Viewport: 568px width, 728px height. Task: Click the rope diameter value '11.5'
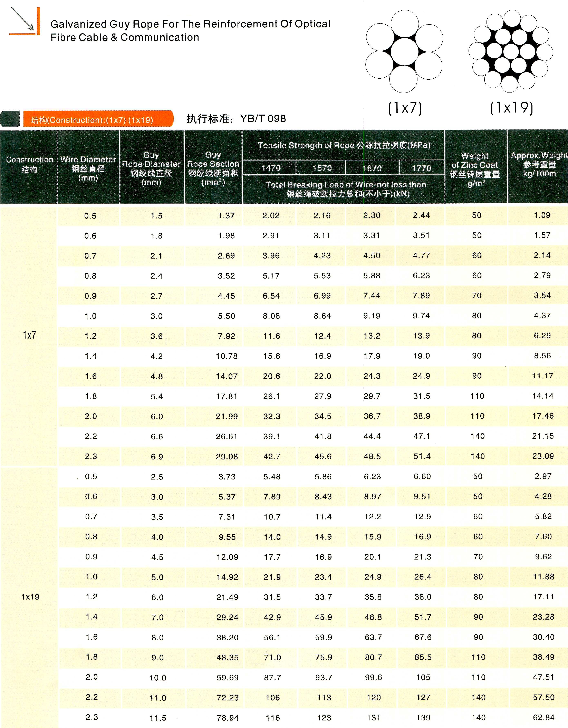coord(158,718)
